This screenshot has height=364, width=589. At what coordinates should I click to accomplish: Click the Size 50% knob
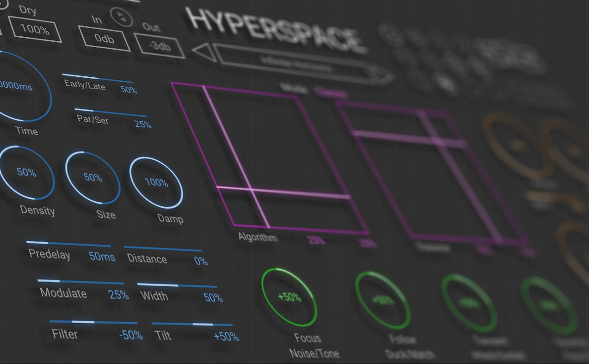(92, 177)
